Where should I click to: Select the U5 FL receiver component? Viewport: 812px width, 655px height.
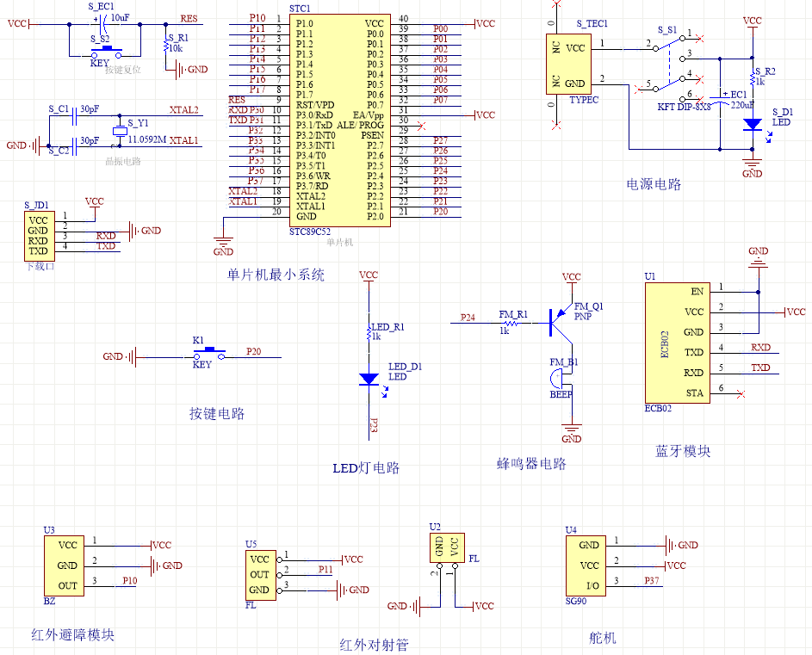point(261,575)
